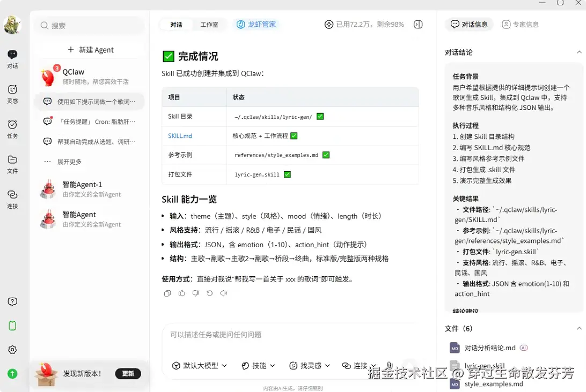This screenshot has width=586, height=392.
Task: Switch to the 对话 tab
Action: click(176, 25)
